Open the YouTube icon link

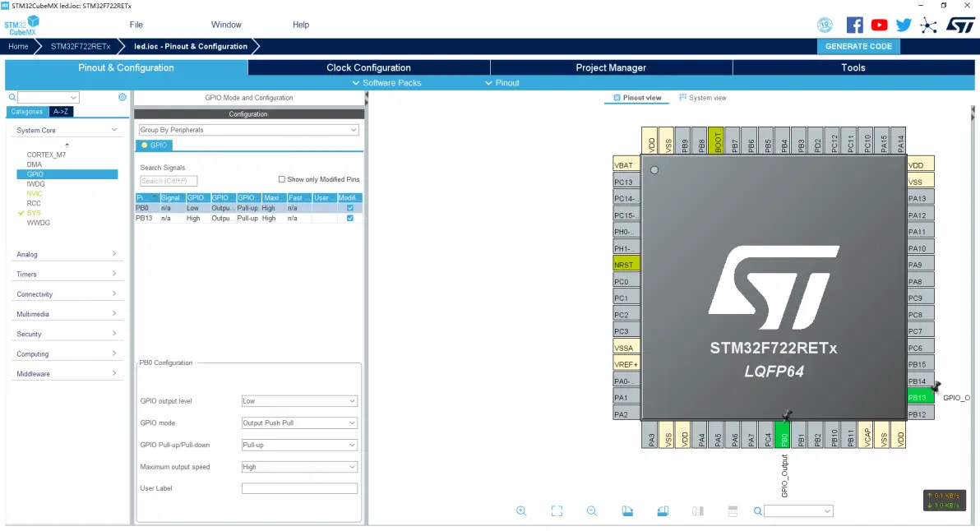click(879, 25)
